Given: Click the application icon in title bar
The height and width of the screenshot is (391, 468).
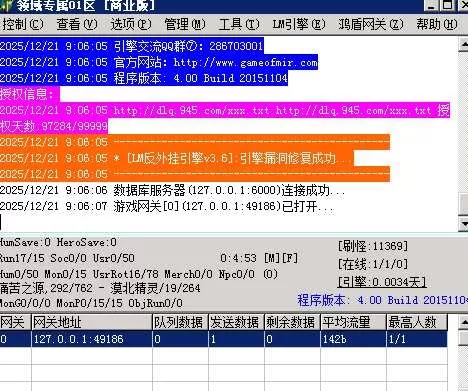Looking at the screenshot, I should click(x=7, y=6).
